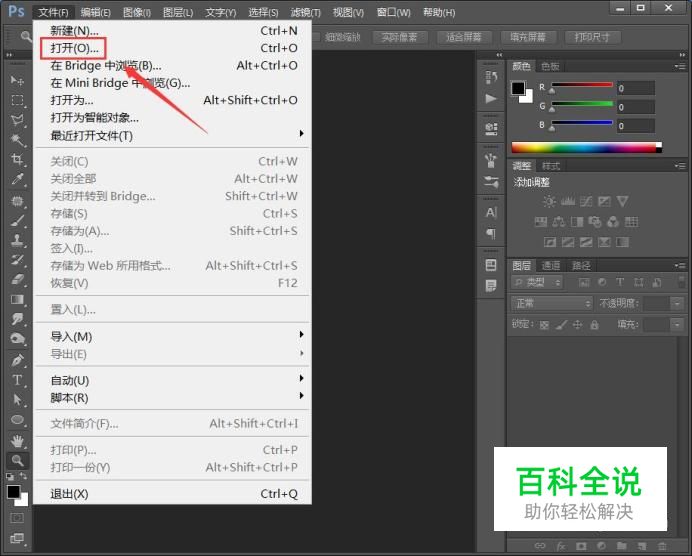Select the Path Selection tool
Image resolution: width=692 pixels, height=556 pixels.
pyautogui.click(x=17, y=399)
